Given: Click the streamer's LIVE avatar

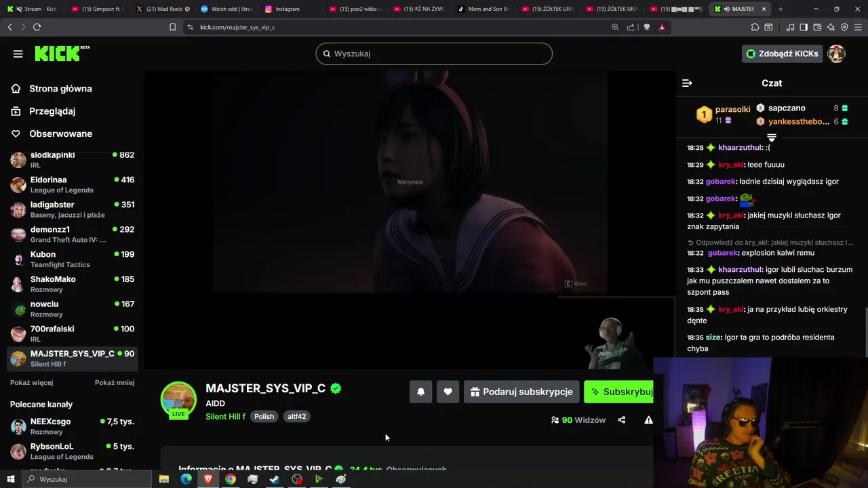Looking at the screenshot, I should (x=178, y=400).
